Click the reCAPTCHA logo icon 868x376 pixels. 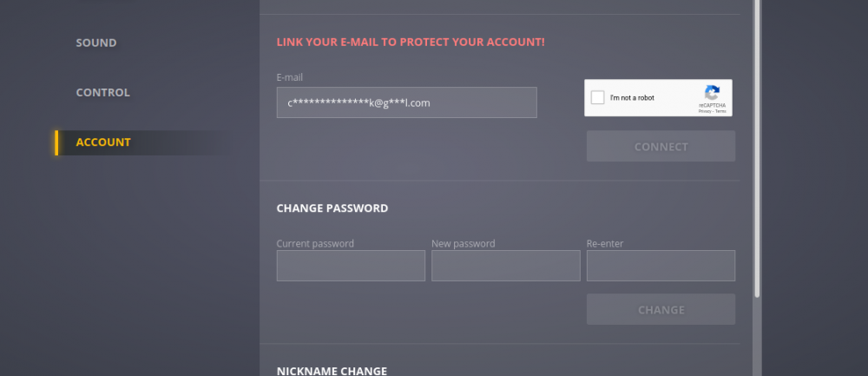click(712, 93)
